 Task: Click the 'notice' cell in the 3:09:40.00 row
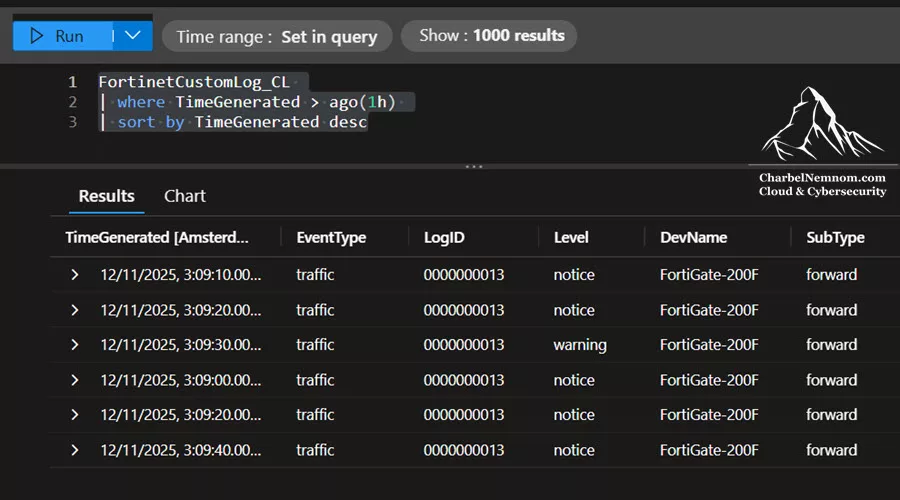[x=574, y=450]
